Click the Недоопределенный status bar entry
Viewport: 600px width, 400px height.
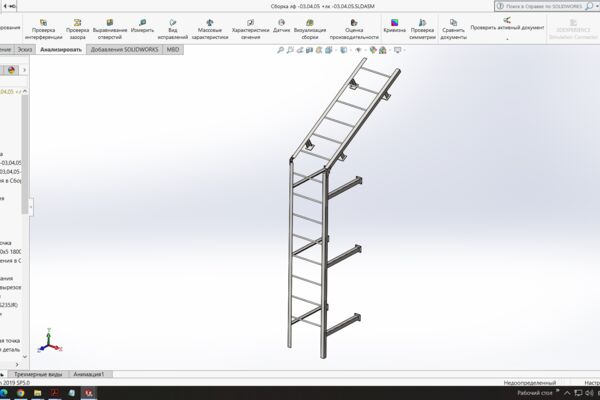point(530,382)
